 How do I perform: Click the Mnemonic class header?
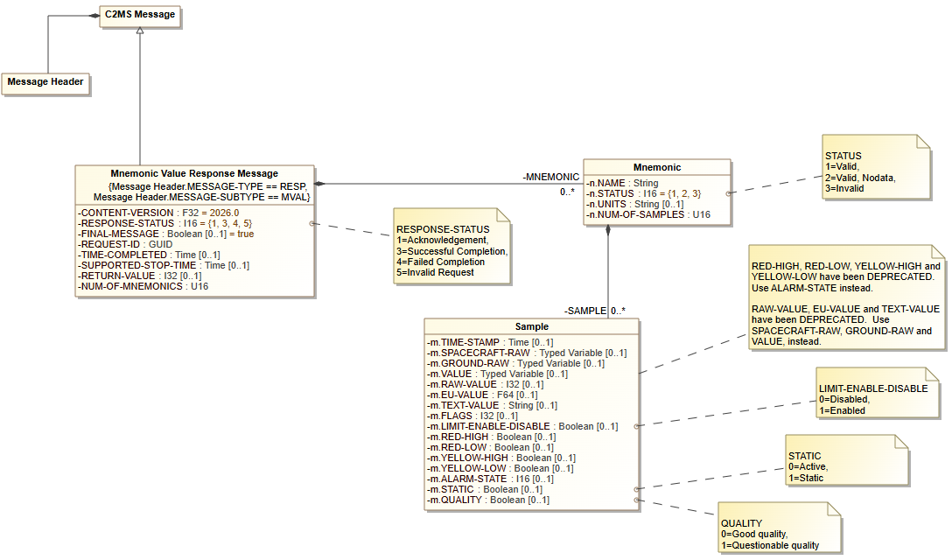pos(656,166)
